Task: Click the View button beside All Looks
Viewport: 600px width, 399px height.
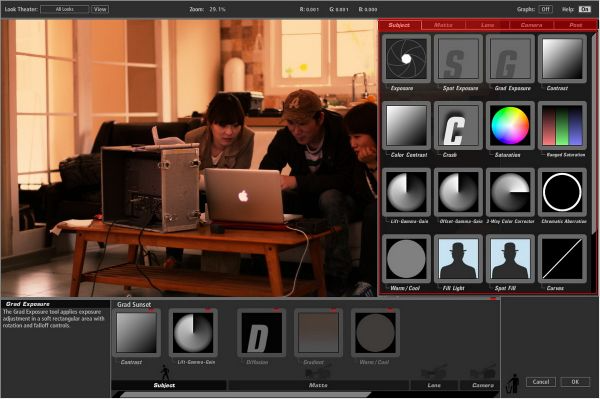Action: [x=100, y=9]
